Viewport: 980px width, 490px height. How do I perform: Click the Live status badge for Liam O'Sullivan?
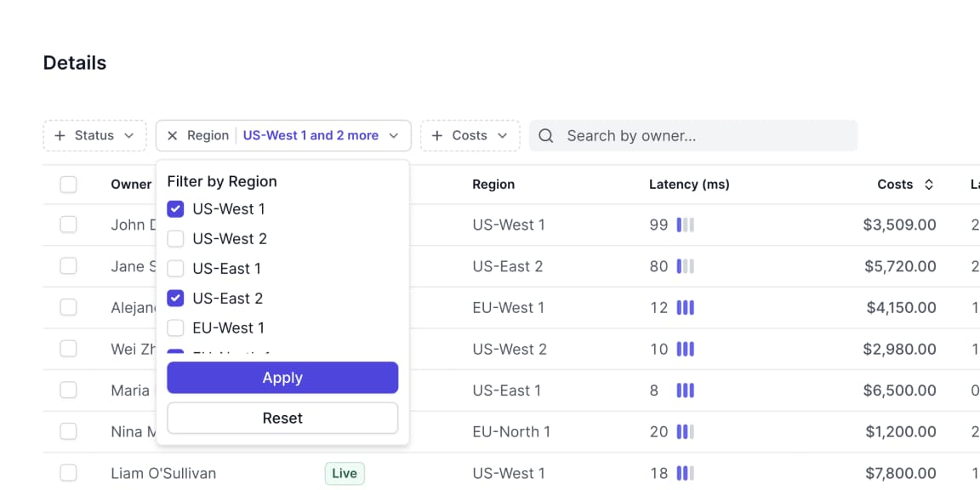pos(345,473)
